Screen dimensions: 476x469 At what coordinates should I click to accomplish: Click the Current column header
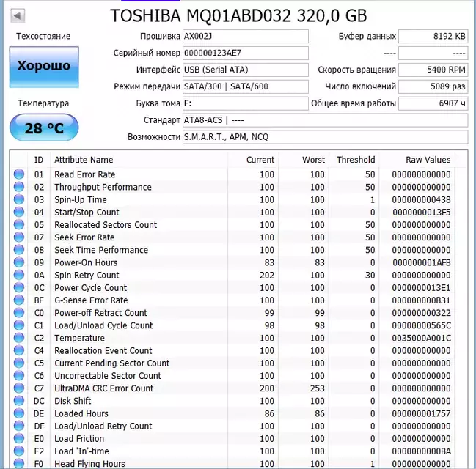coord(253,160)
